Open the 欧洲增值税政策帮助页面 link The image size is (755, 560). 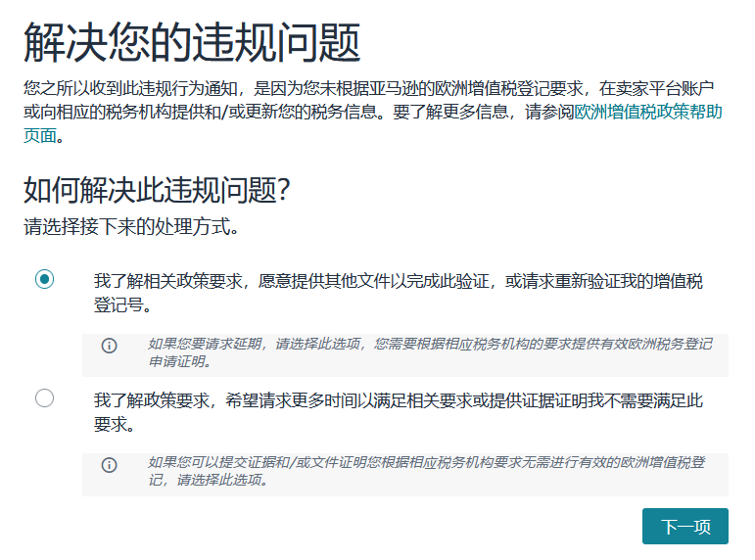648,112
